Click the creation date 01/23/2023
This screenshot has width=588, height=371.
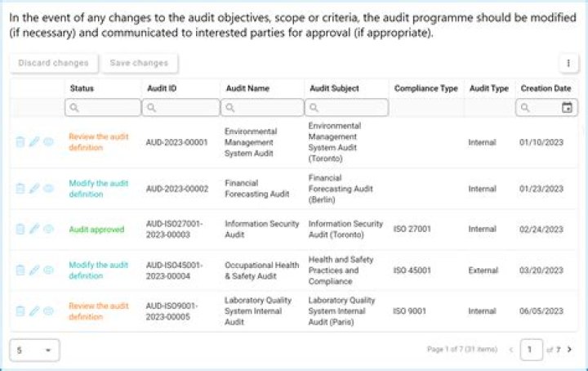click(x=541, y=189)
